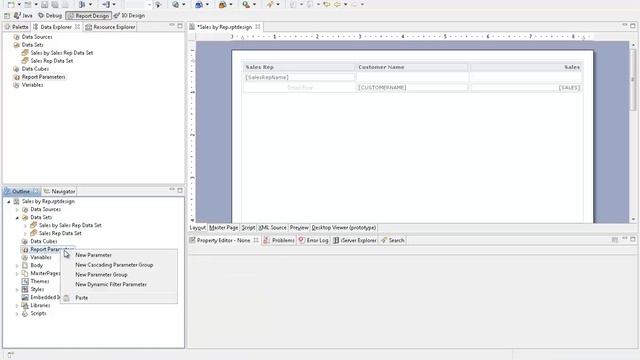Select the [SALES] data cell in report

(x=526, y=87)
